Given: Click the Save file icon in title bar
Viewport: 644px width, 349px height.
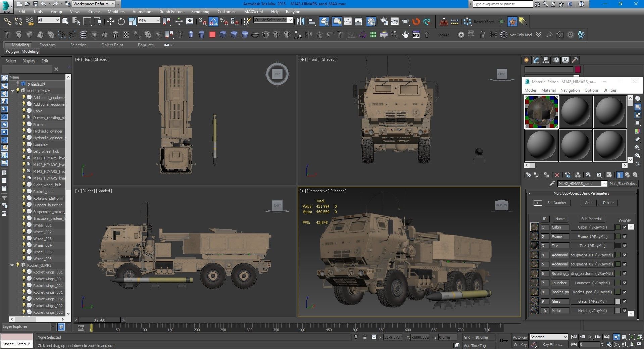Looking at the screenshot, I should pos(36,4).
